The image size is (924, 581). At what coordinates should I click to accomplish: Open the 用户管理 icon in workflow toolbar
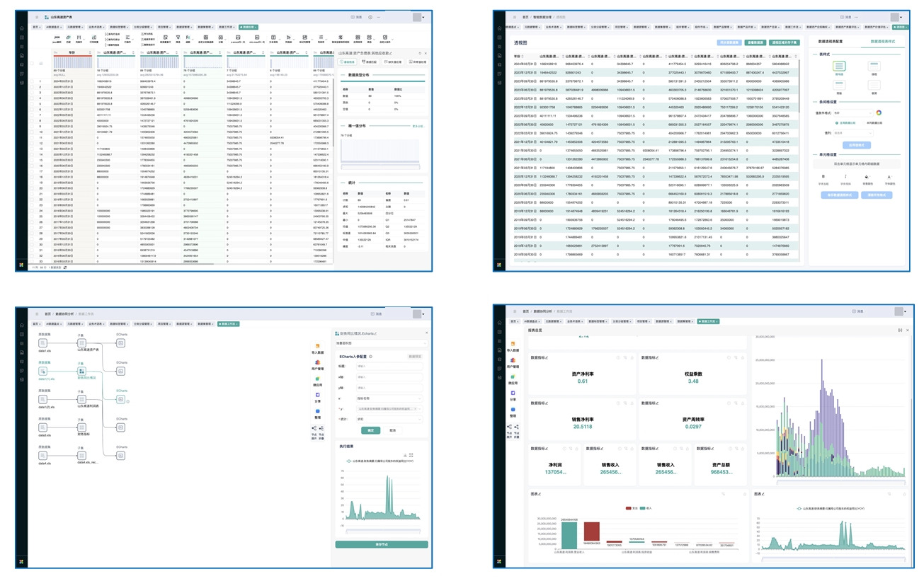pos(317,362)
